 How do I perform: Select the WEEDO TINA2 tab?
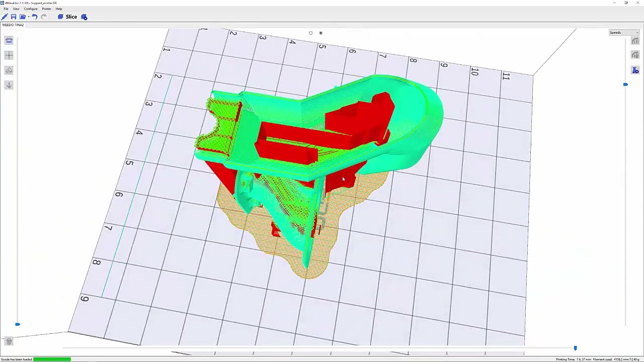(x=13, y=25)
